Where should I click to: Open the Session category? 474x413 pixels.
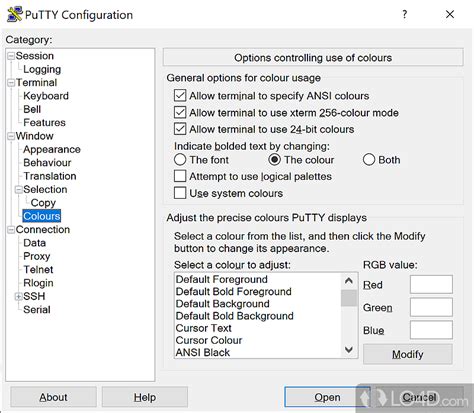coord(35,56)
